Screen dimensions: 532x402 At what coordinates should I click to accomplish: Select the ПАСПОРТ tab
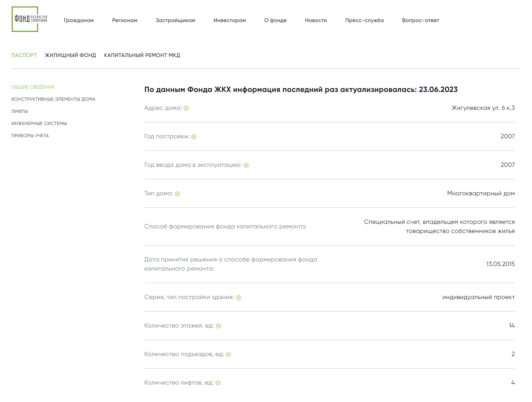(24, 55)
